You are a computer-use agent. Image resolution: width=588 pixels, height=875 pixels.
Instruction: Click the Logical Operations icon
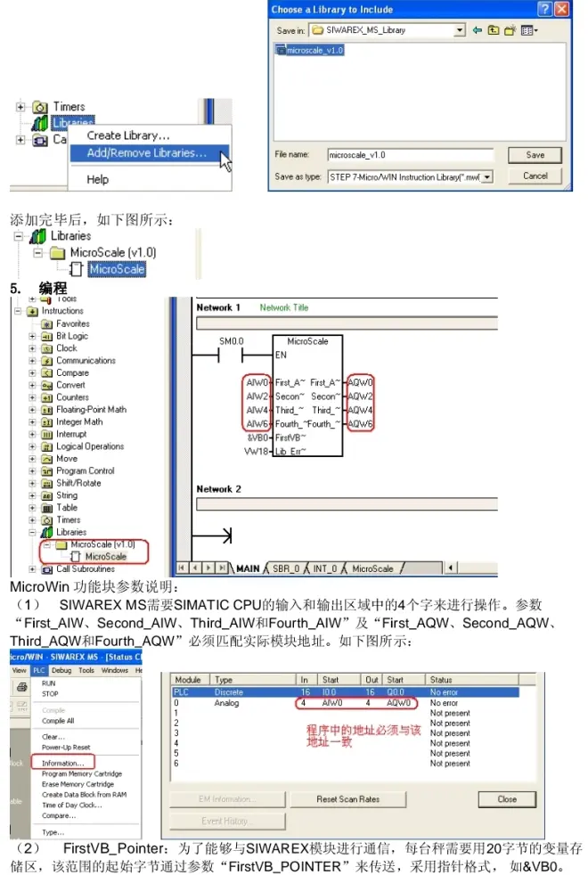pyautogui.click(x=47, y=446)
